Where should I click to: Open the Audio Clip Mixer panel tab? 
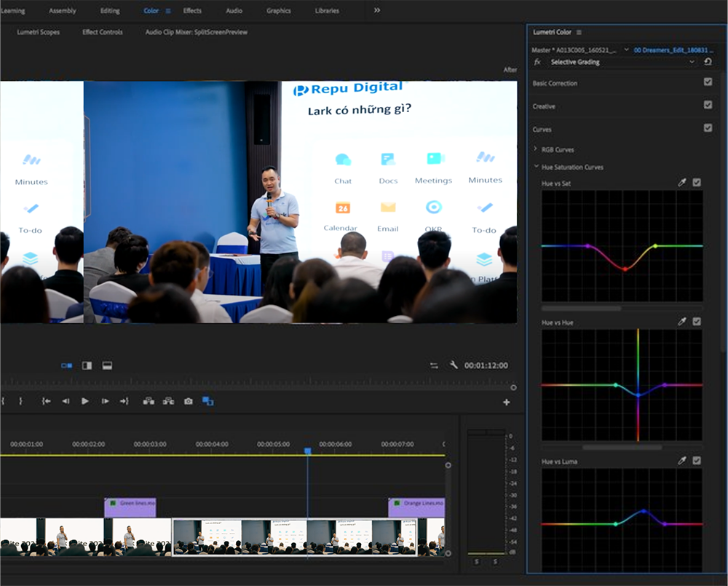(x=197, y=32)
